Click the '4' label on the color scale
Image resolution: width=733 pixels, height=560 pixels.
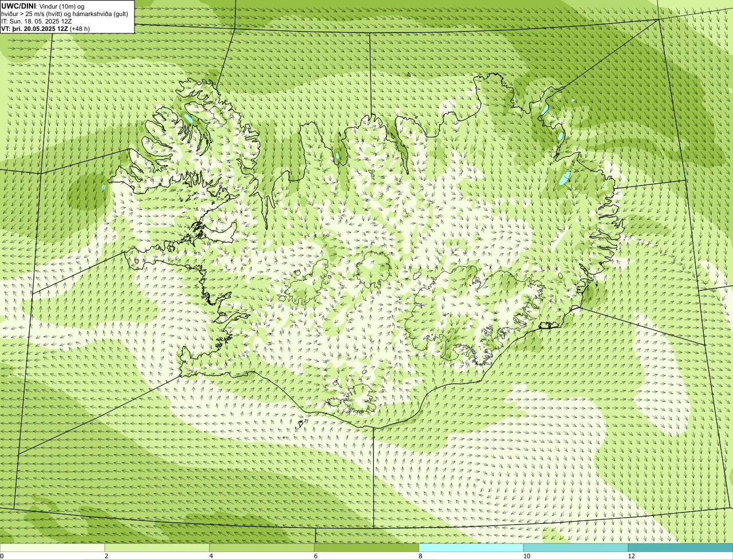(211, 556)
